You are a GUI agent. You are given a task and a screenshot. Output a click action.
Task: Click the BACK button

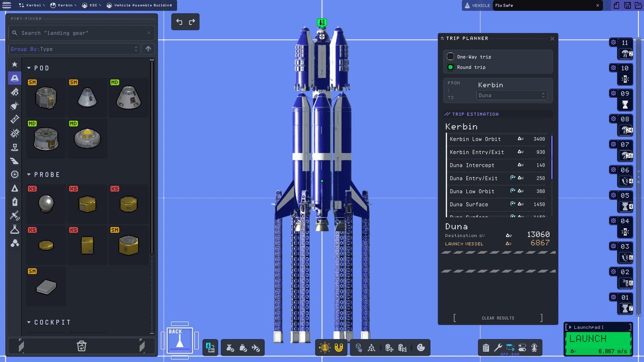tap(180, 340)
